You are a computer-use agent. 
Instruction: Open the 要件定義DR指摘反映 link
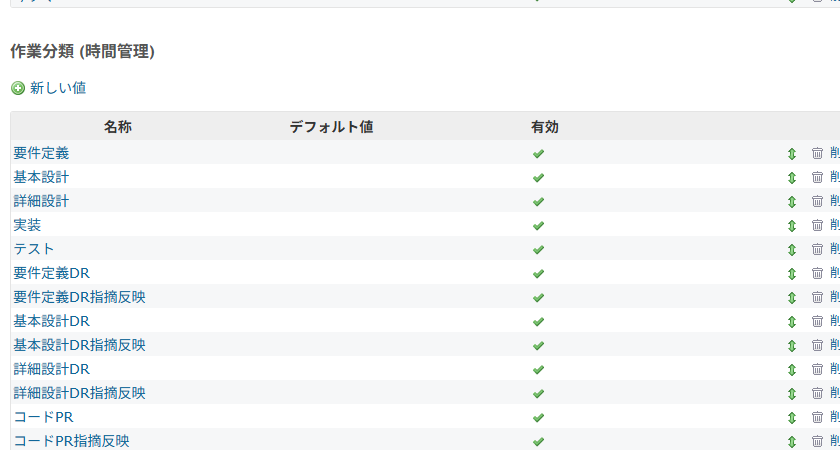79,297
